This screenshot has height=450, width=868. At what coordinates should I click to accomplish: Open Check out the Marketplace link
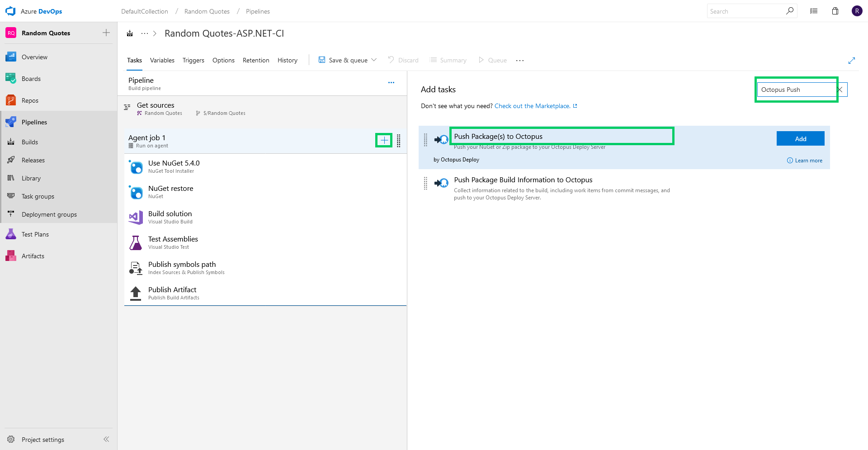pos(536,106)
